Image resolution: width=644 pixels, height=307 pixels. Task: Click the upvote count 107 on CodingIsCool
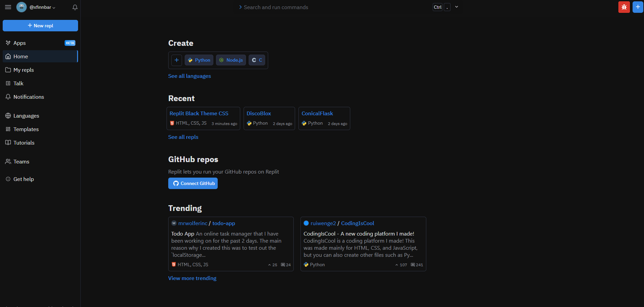tap(401, 265)
